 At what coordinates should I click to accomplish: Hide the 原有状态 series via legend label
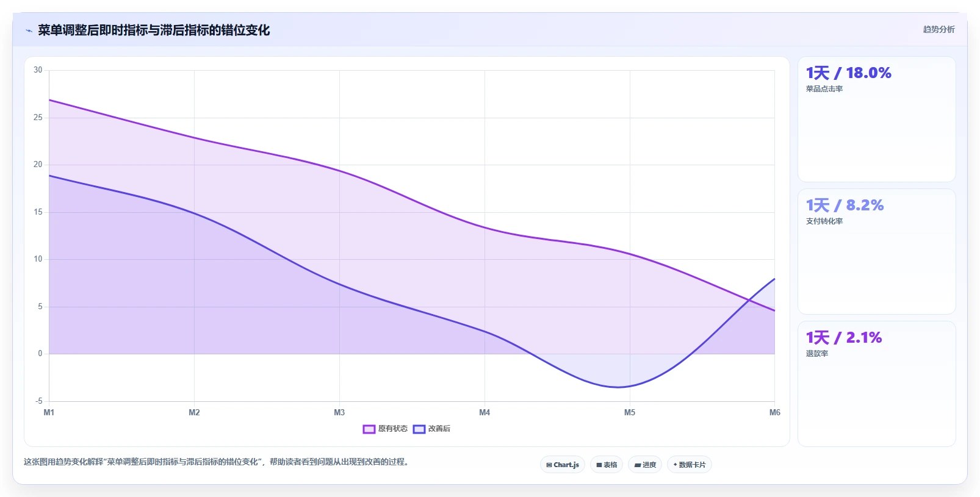coord(392,429)
